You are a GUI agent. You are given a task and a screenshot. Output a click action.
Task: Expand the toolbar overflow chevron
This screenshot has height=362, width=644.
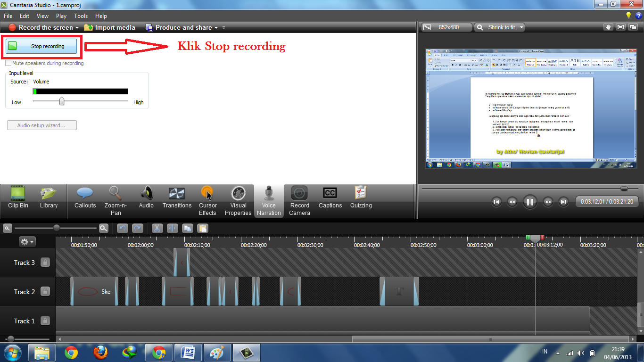click(223, 28)
